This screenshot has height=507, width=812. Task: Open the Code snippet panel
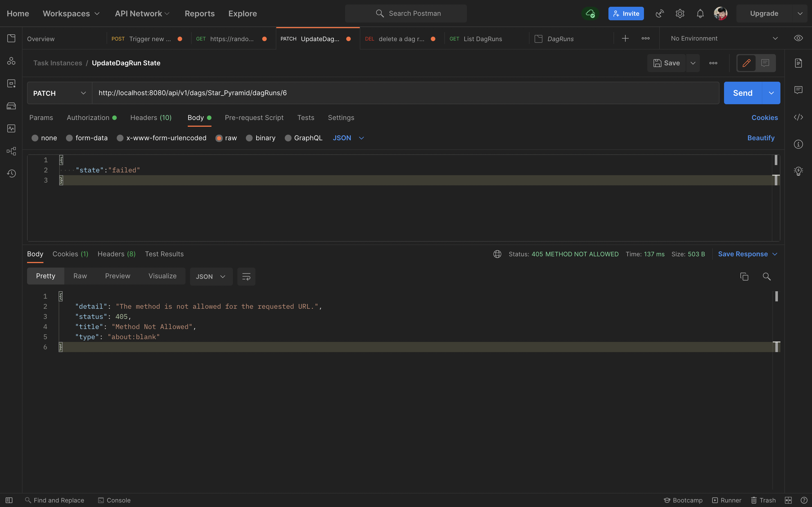coord(798,117)
